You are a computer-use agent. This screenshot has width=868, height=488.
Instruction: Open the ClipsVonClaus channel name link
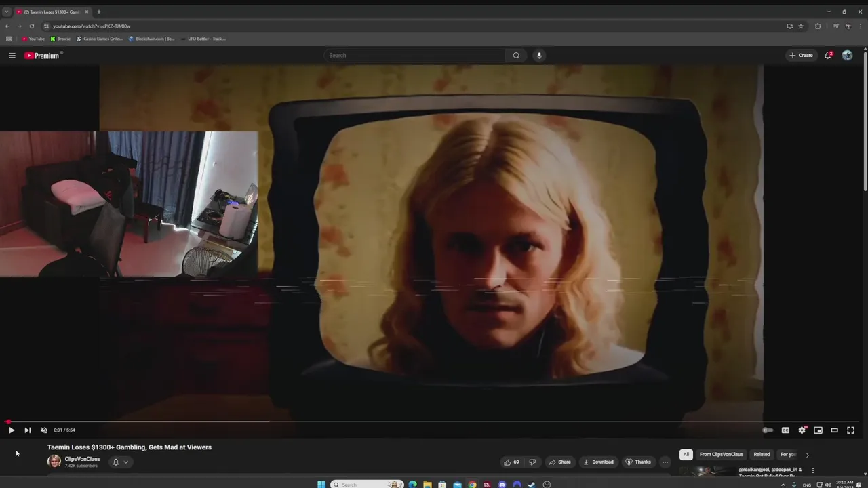[83, 459]
